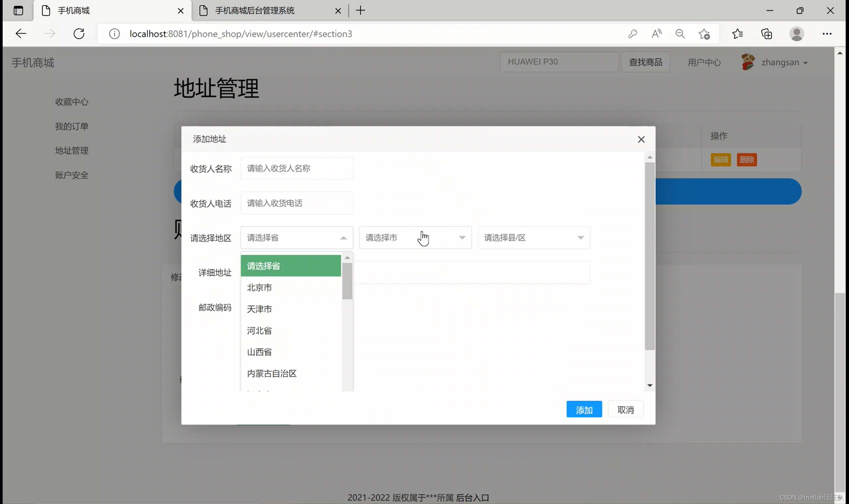The width and height of the screenshot is (849, 504).
Task: Collapse the 请选择省 province dropdown
Action: pos(296,237)
